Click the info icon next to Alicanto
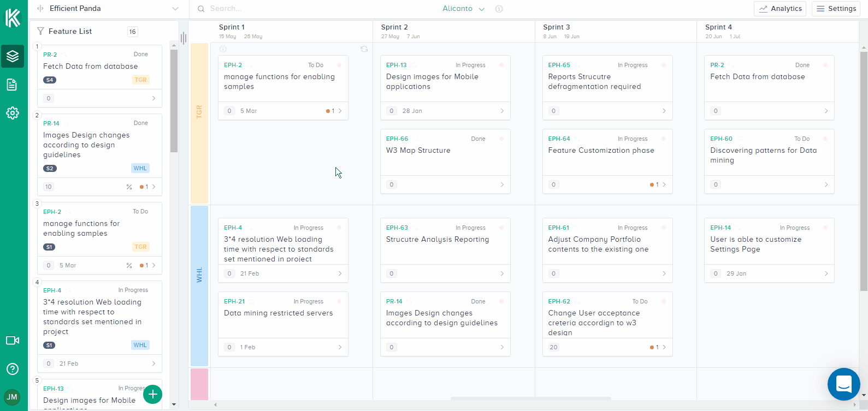868x411 pixels. [499, 9]
